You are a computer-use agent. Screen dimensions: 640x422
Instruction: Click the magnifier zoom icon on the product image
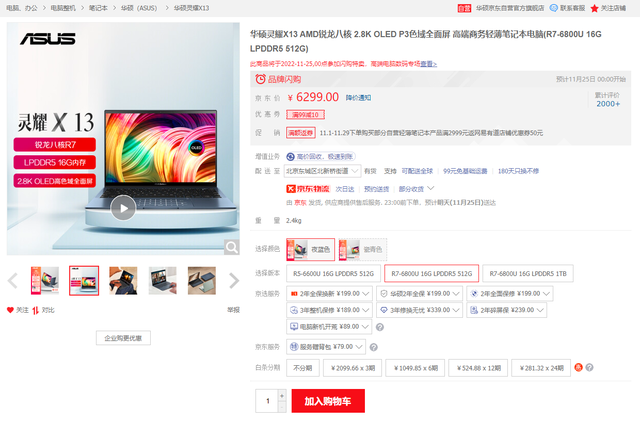tap(231, 247)
